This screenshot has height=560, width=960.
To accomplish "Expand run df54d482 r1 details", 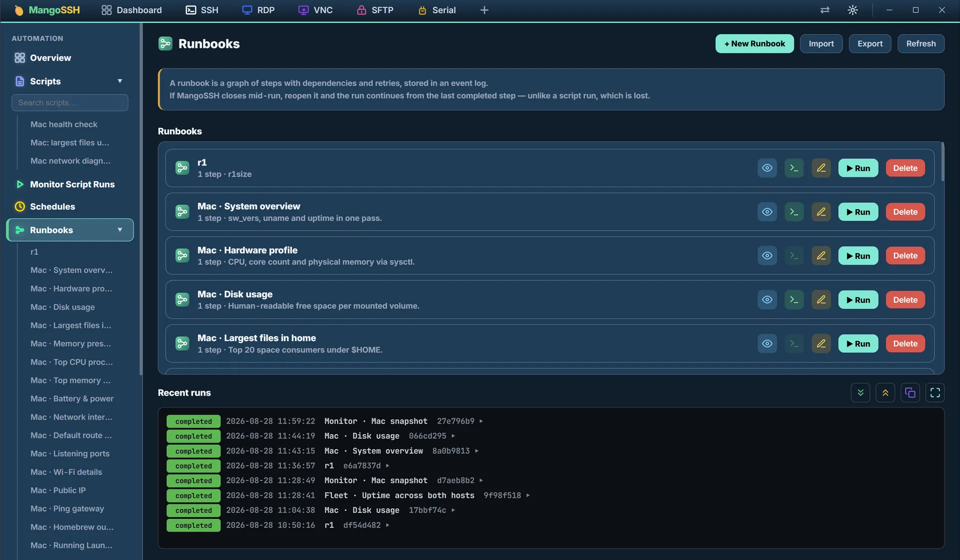I will tap(387, 525).
